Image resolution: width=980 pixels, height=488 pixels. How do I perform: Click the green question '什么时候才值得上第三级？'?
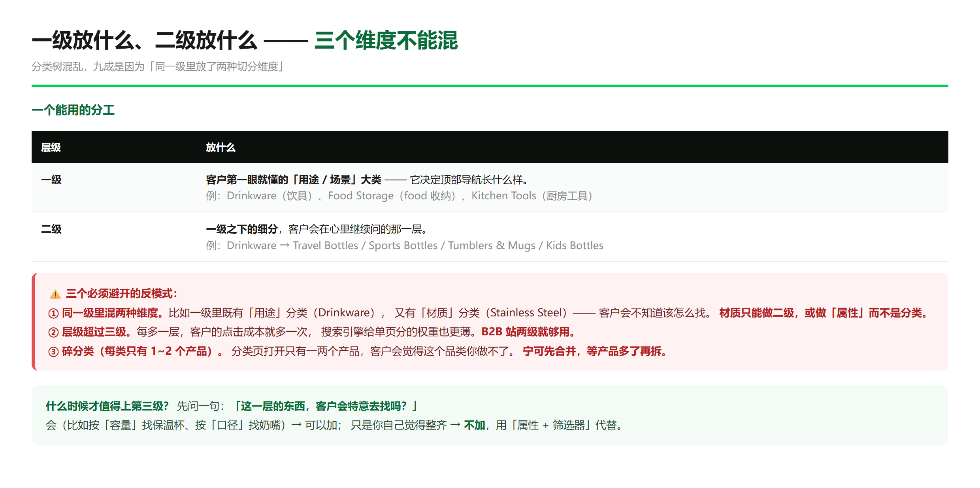point(107,406)
